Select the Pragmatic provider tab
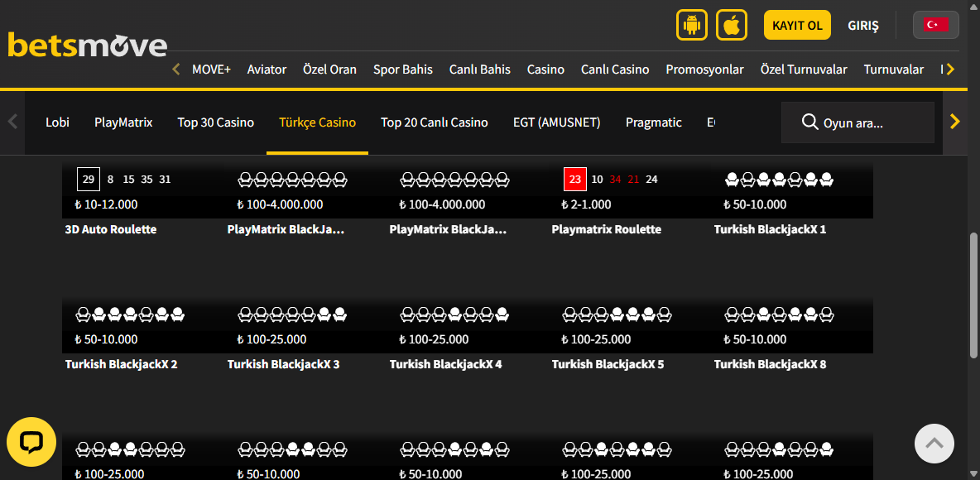Viewport: 980px width, 480px height. [654, 122]
